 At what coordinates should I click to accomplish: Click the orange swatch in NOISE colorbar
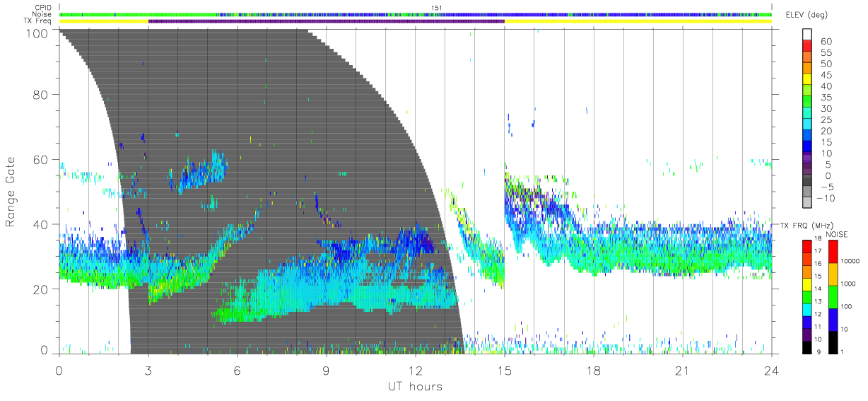coord(833,273)
